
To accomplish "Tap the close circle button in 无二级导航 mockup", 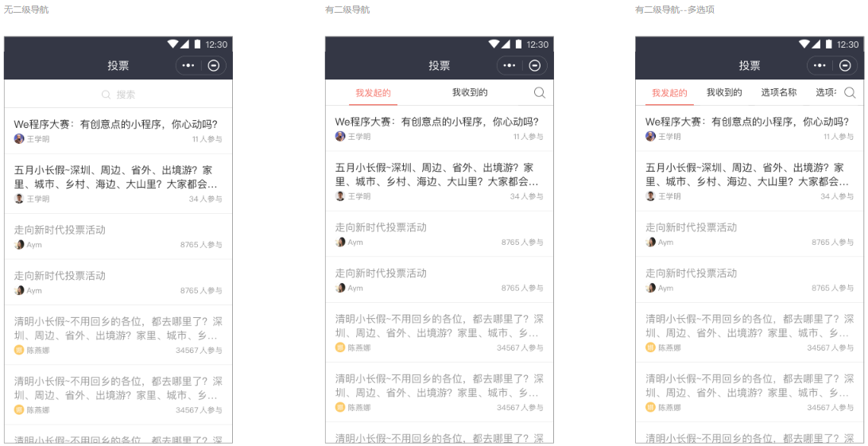I will tap(214, 66).
